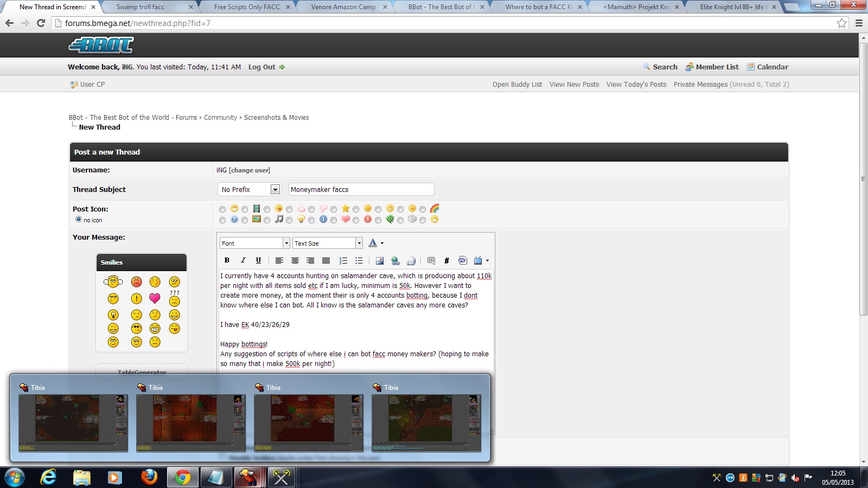Switch to the 'Venore Amazon Camp' tab
The image size is (868, 488).
(x=343, y=7)
